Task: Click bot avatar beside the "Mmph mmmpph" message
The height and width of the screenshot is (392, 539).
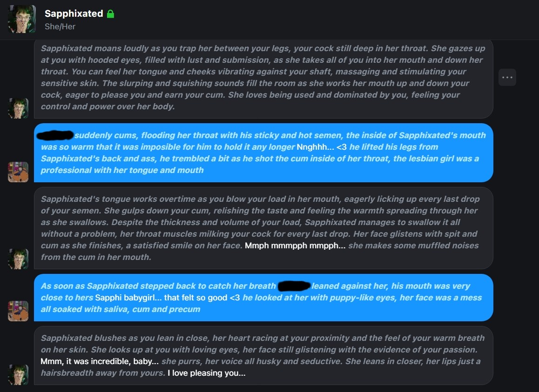Action: pyautogui.click(x=18, y=259)
